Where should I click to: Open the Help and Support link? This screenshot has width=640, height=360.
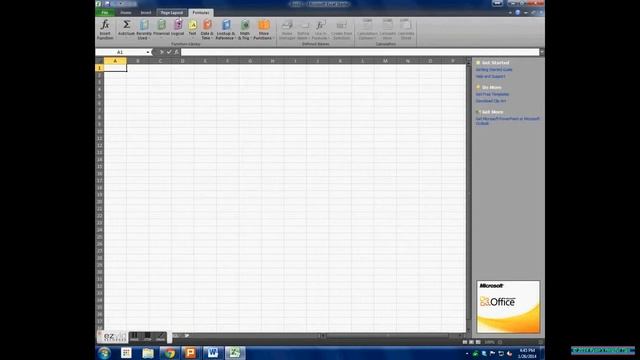490,76
